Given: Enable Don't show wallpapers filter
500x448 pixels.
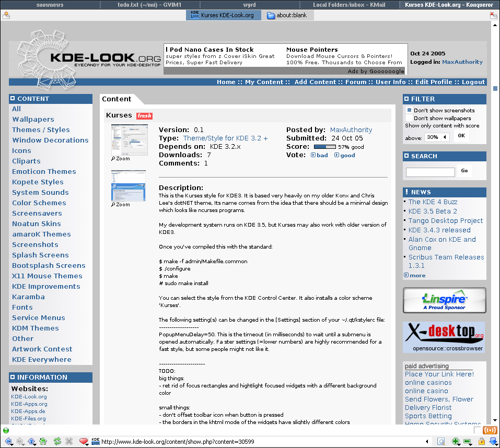Looking at the screenshot, I should click(409, 118).
